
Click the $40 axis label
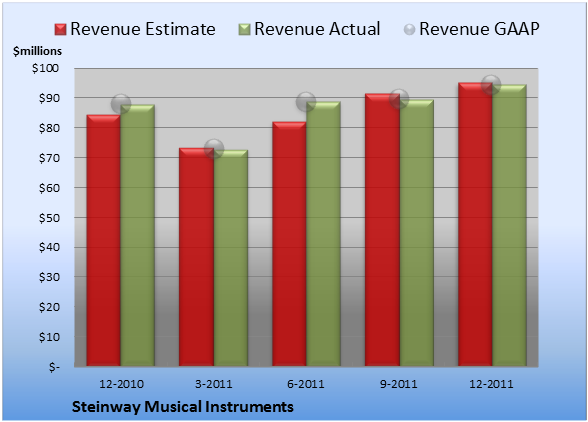(x=49, y=247)
